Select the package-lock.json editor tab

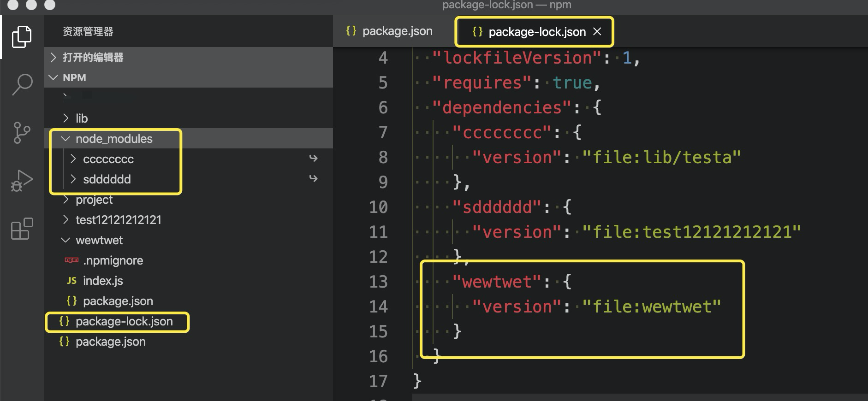point(536,32)
